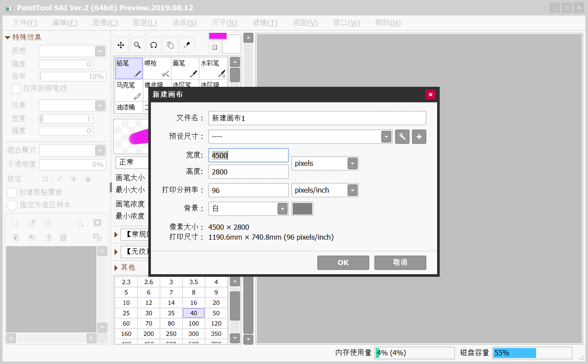Select the Rotate view tool
The image size is (588, 364).
[153, 45]
